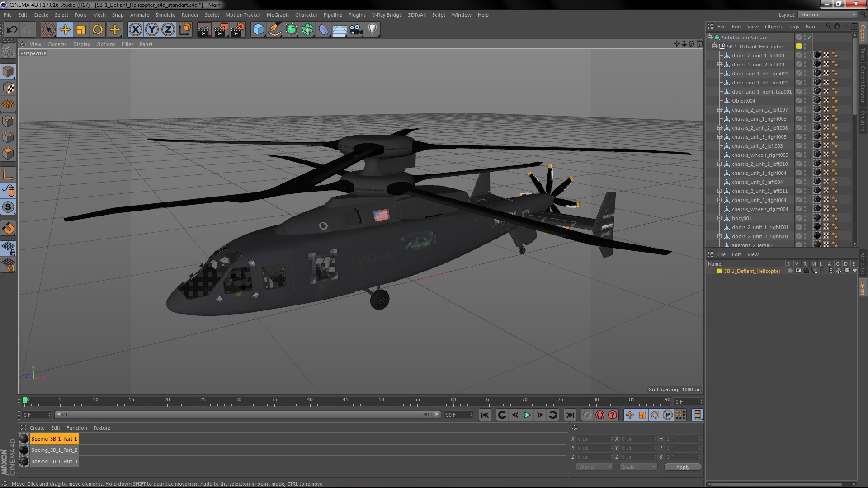Play animation forward
868x488 pixels.
[x=527, y=415]
